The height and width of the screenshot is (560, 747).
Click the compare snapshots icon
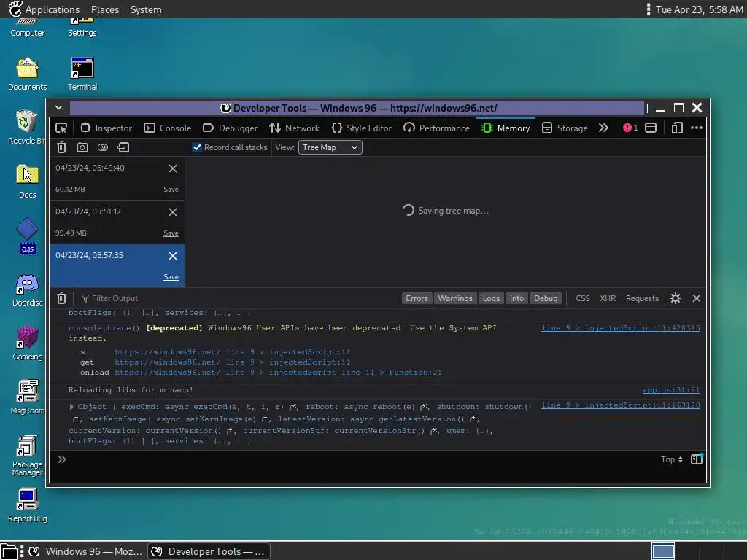[103, 147]
